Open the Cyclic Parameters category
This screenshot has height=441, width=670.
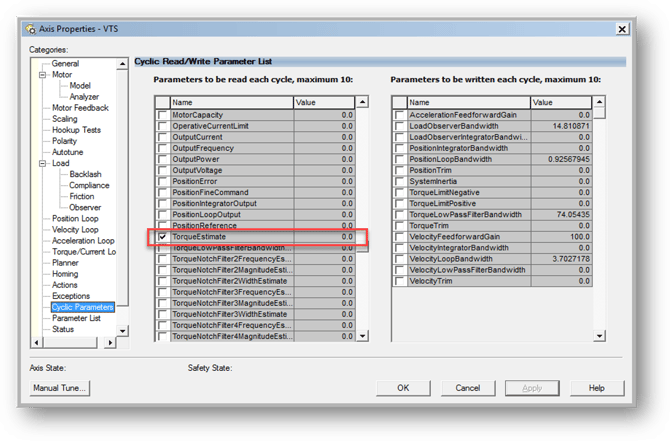[x=82, y=307]
